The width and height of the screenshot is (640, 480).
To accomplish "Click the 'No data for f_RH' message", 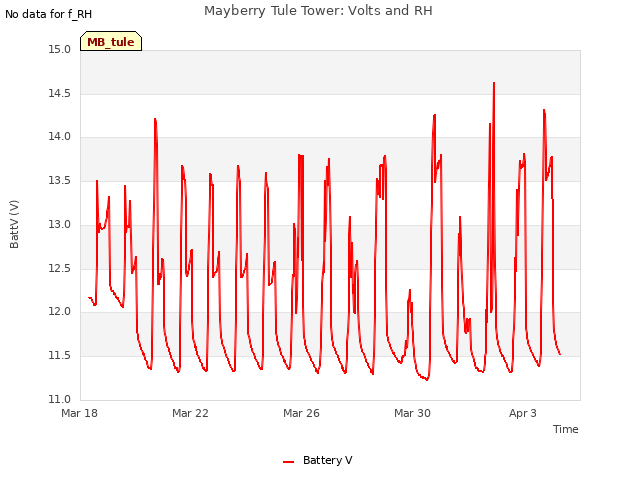I will [49, 14].
